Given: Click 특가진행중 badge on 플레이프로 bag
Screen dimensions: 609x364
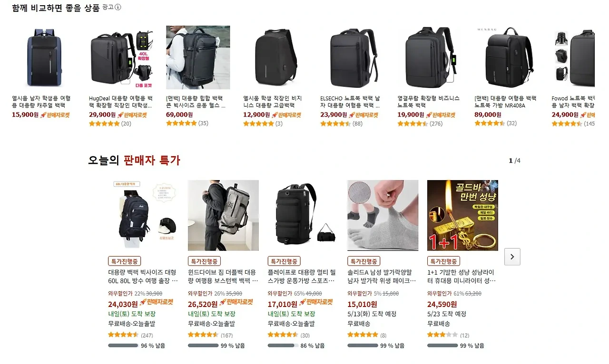Looking at the screenshot, I should 284,261.
